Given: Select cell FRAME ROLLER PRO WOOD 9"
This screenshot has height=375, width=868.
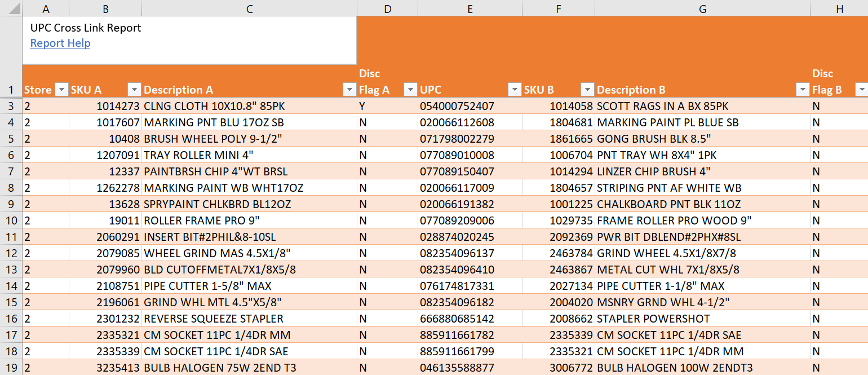Looking at the screenshot, I should (x=702, y=220).
